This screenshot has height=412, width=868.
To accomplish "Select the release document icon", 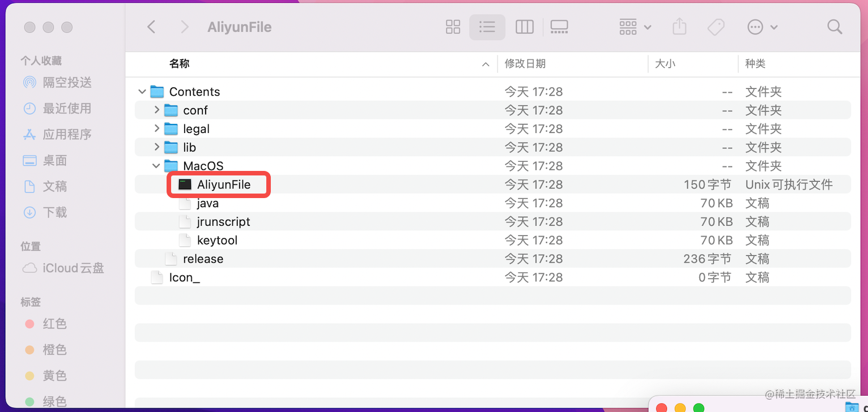I will [171, 259].
